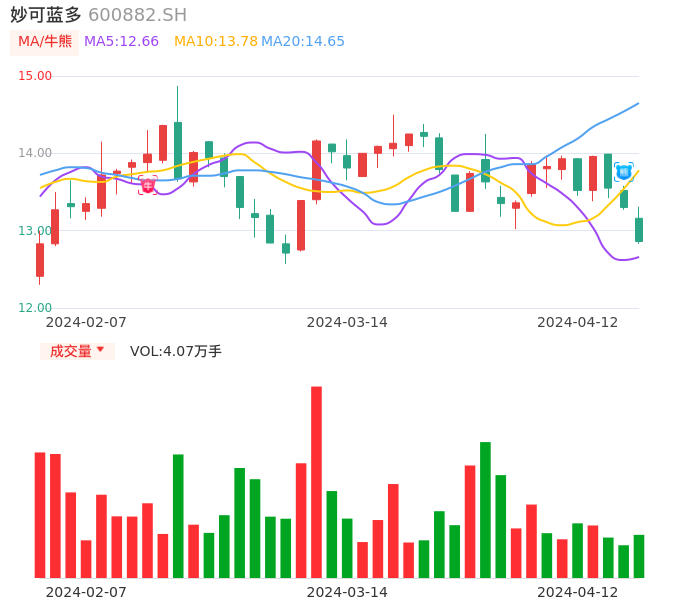Select the MA/牛熊 indicator tab
686x606 pixels.
45,42
